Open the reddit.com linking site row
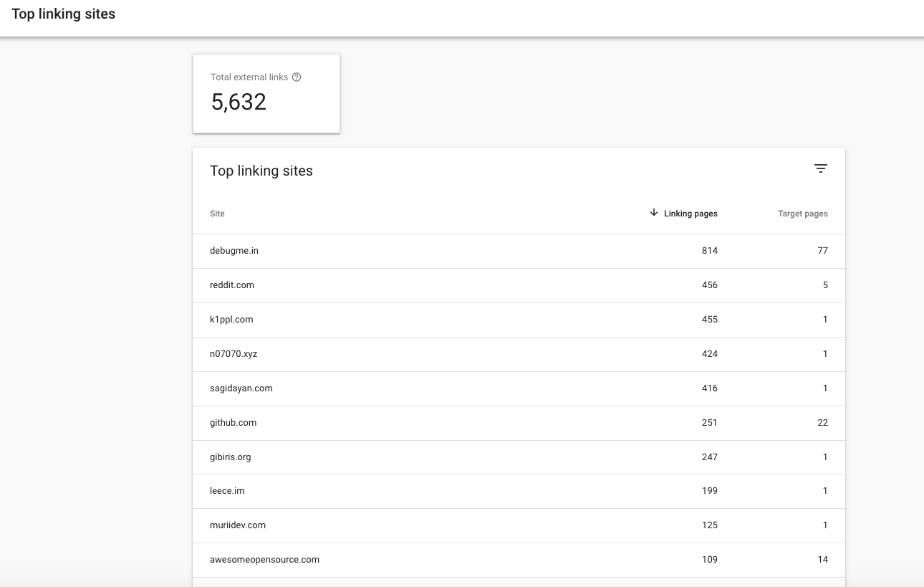This screenshot has width=924, height=587. click(232, 285)
